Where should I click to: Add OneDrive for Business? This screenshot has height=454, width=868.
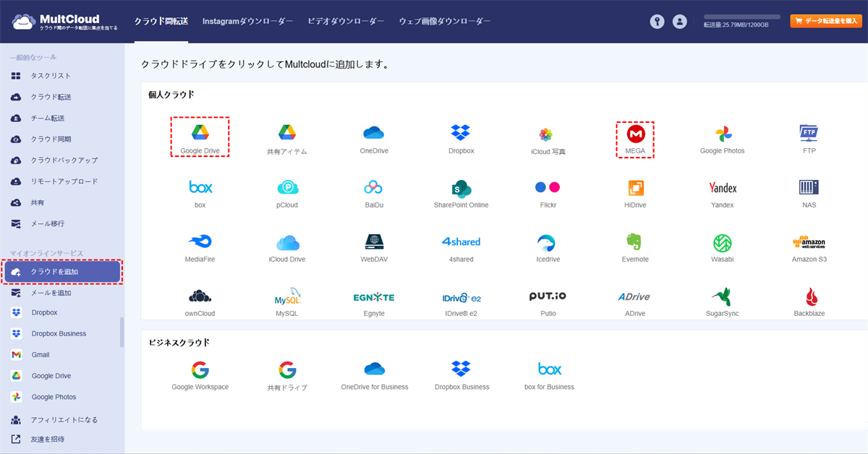(x=375, y=369)
